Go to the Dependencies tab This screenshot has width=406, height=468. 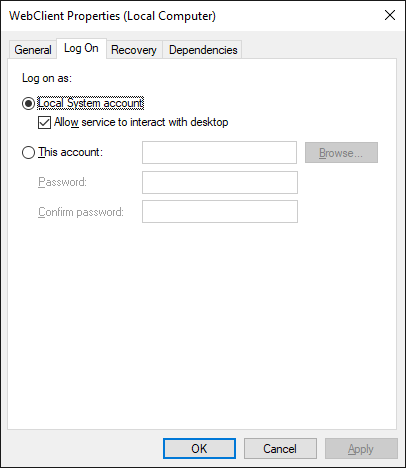pyautogui.click(x=203, y=50)
